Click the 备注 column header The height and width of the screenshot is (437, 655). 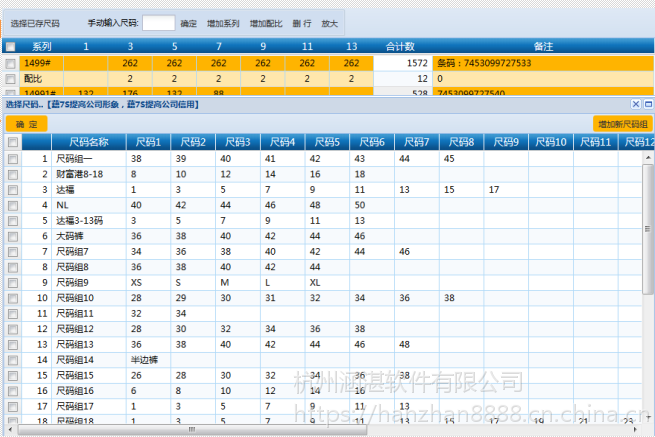(543, 46)
